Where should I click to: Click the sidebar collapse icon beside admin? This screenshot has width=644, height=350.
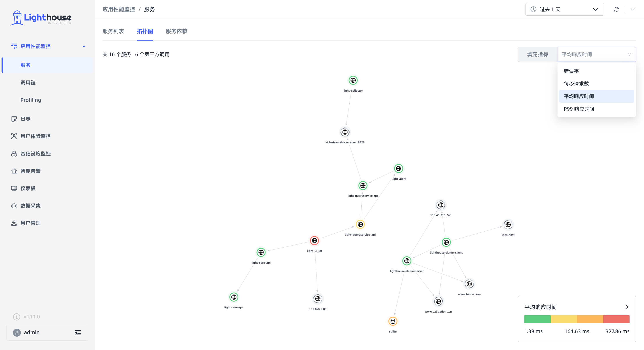click(78, 332)
